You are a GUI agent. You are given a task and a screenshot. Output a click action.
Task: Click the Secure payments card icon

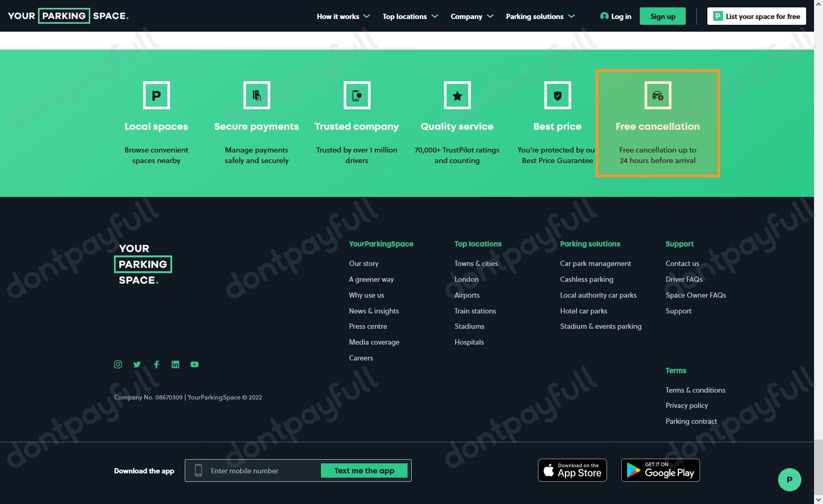(257, 96)
